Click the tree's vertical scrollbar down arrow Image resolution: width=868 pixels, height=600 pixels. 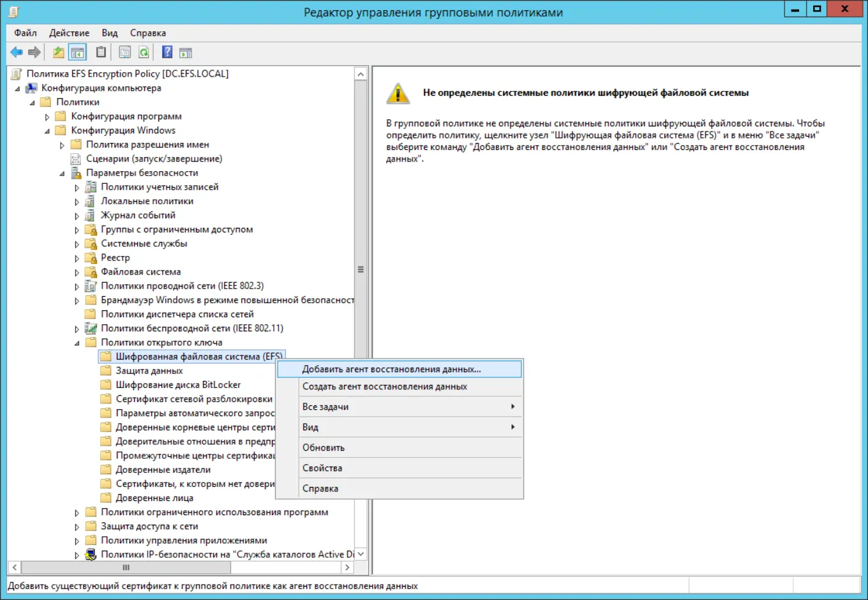pyautogui.click(x=361, y=554)
